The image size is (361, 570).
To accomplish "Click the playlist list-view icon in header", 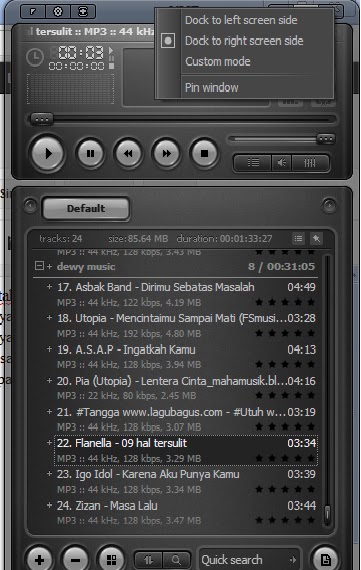I will [x=298, y=238].
